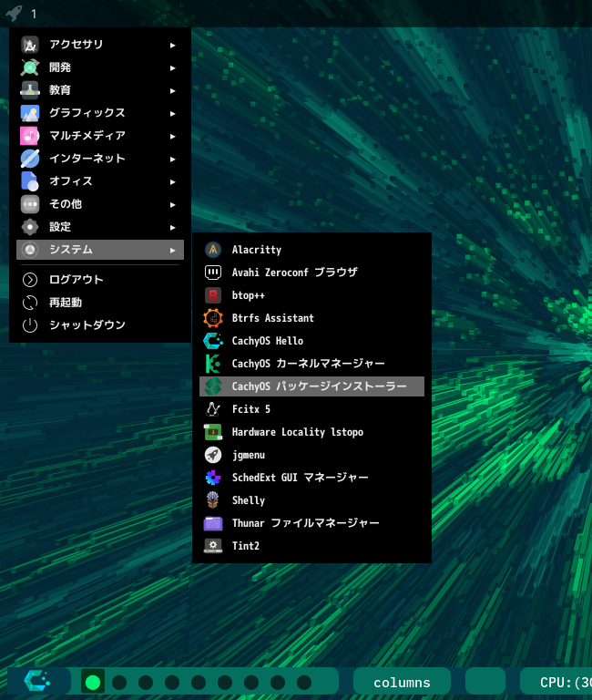Click the 開発 category icon

point(30,67)
